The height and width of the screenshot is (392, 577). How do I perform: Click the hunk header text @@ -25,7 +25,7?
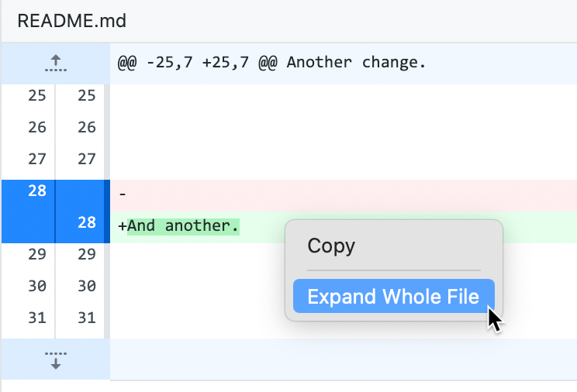point(271,62)
